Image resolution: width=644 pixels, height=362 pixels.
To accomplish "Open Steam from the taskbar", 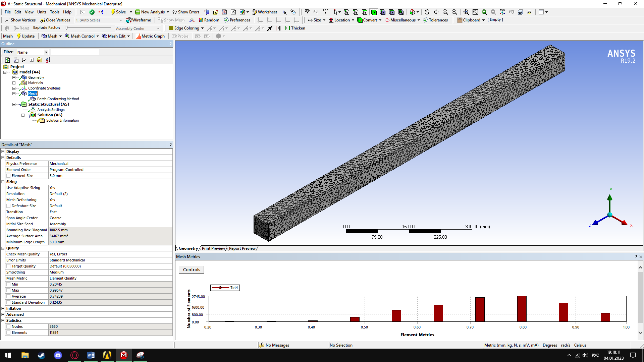I will (x=42, y=355).
